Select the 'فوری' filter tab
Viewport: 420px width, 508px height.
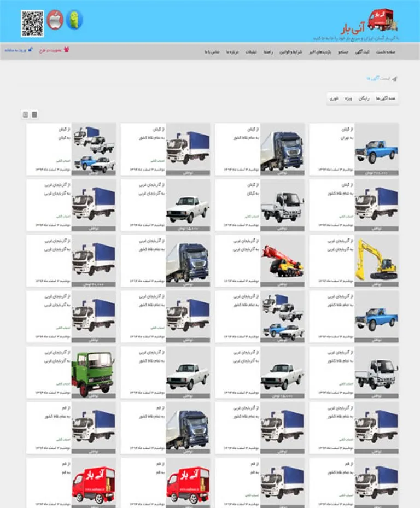point(333,98)
